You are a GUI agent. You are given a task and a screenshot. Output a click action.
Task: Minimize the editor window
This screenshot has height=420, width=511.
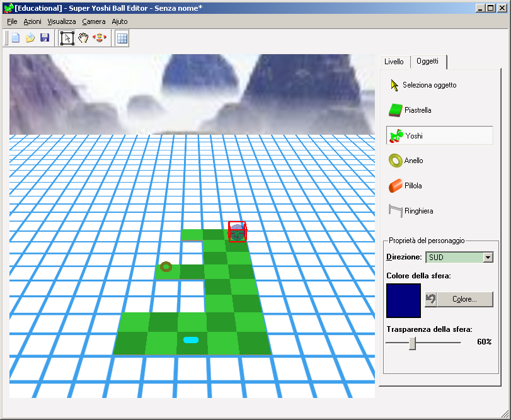pyautogui.click(x=480, y=8)
